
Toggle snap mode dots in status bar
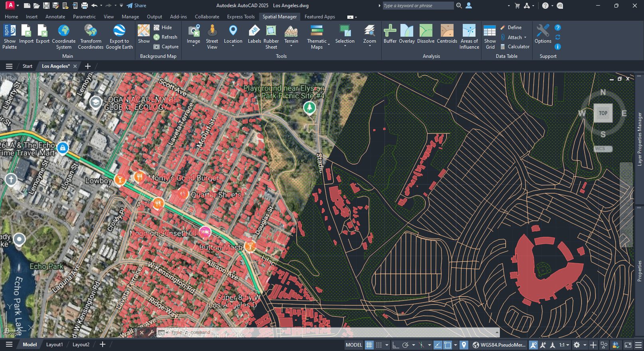click(379, 345)
